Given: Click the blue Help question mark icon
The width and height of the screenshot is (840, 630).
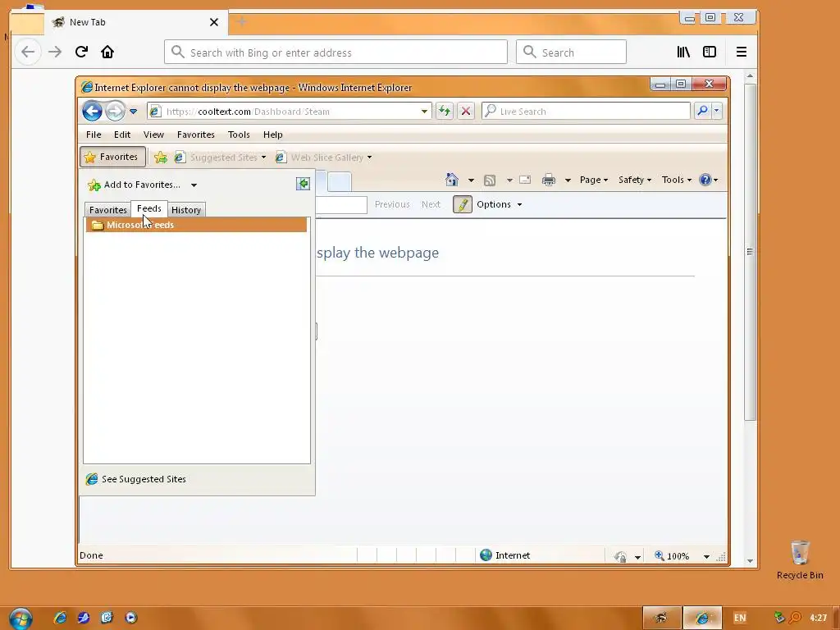Looking at the screenshot, I should [705, 180].
